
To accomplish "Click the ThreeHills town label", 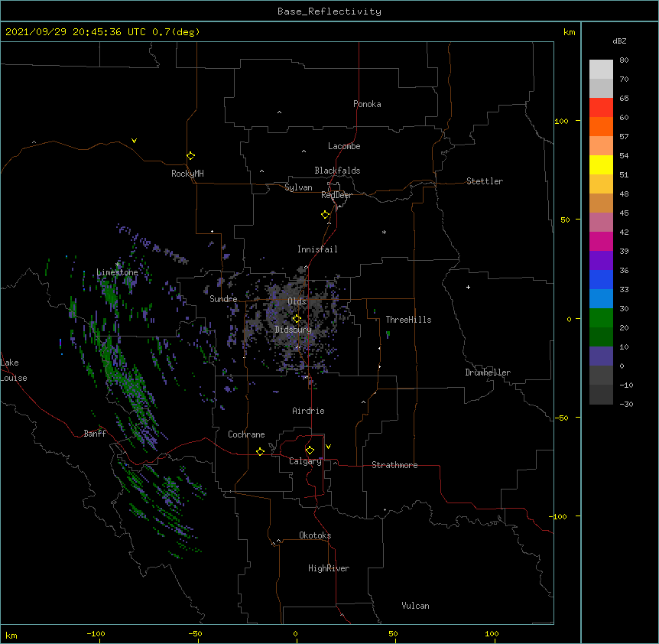I will (408, 320).
